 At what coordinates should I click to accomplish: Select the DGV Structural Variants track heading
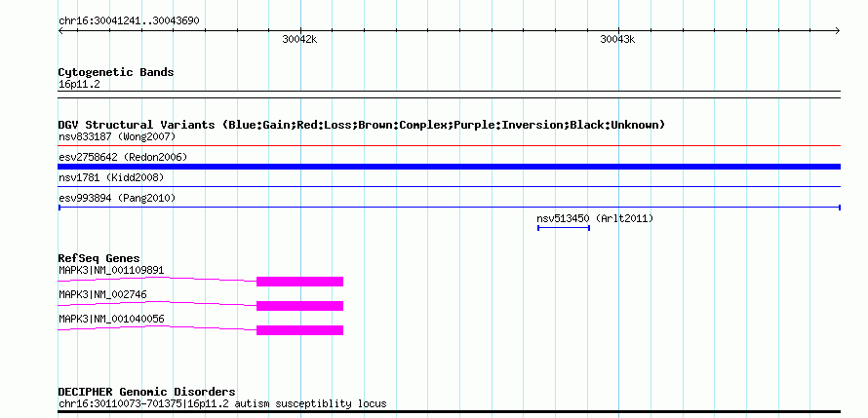coord(362,125)
